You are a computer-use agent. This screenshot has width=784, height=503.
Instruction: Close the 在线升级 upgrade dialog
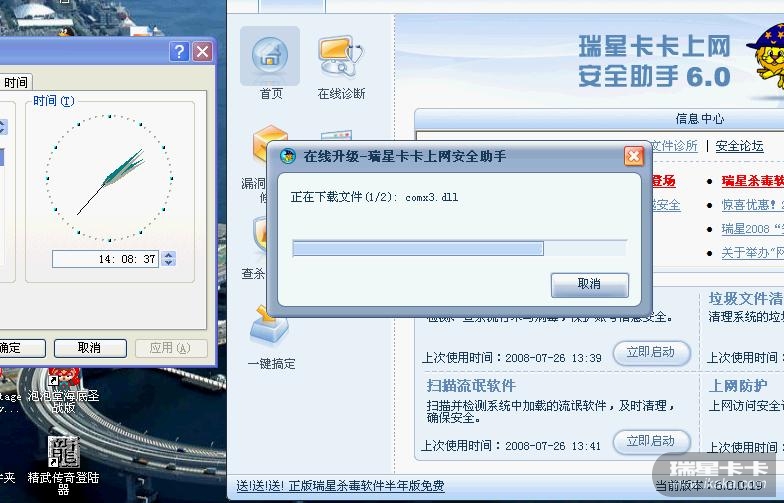[634, 156]
